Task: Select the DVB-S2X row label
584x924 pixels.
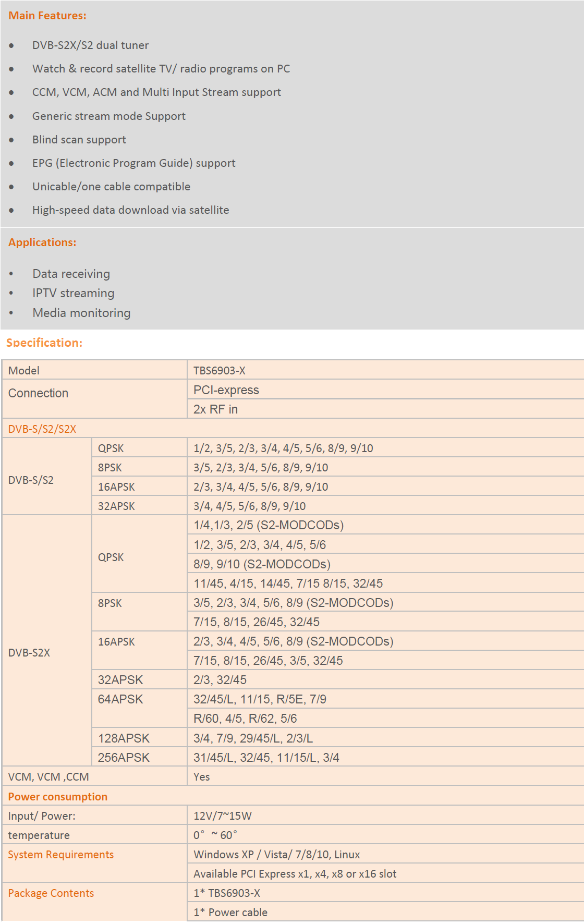Action: [29, 653]
